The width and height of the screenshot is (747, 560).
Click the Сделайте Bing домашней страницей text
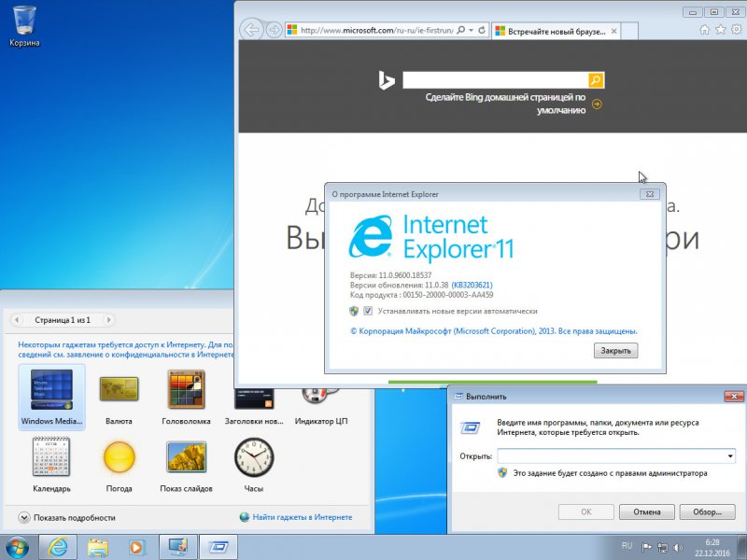tap(505, 104)
